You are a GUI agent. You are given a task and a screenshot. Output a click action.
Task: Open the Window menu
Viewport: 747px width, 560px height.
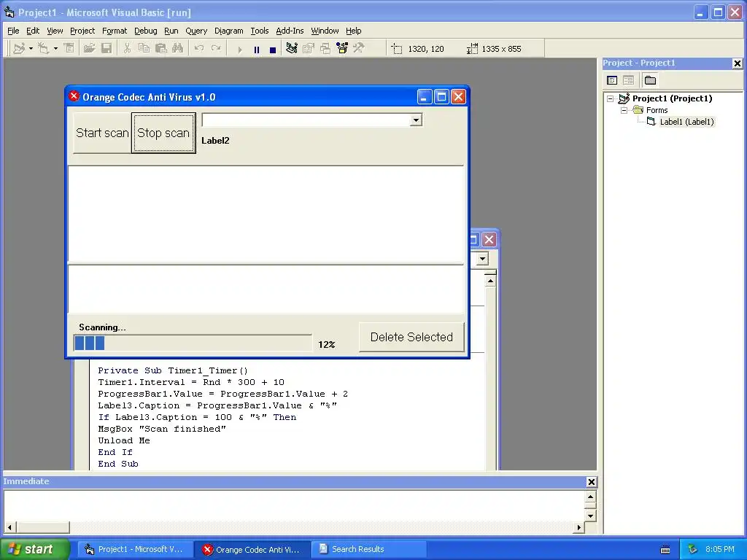pyautogui.click(x=325, y=31)
